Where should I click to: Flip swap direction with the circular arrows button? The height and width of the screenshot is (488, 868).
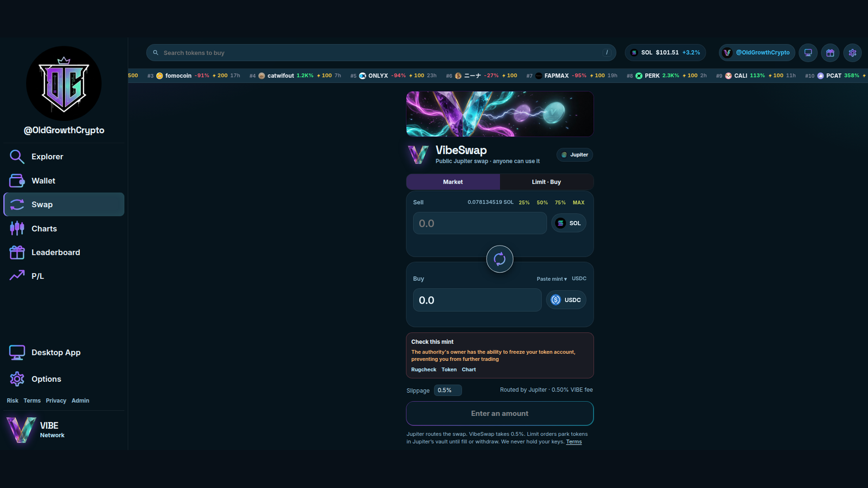coord(500,259)
